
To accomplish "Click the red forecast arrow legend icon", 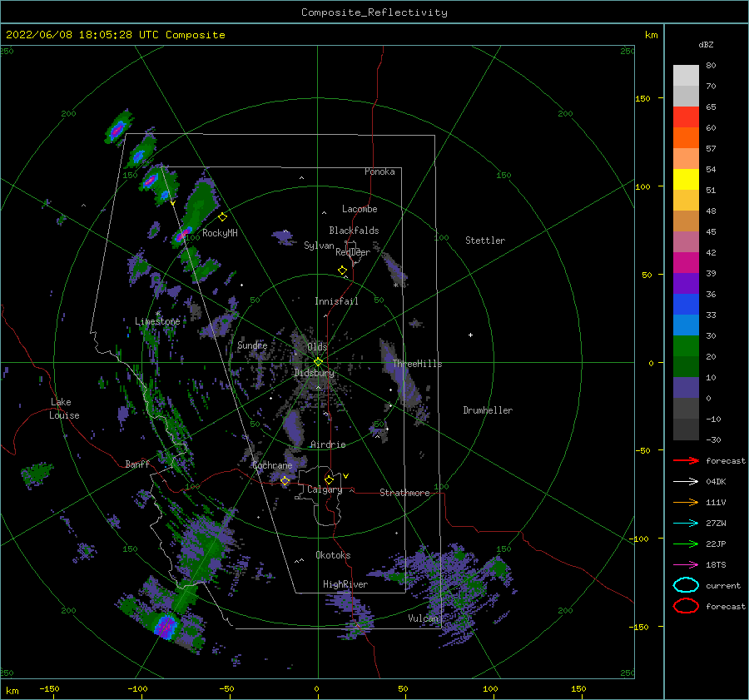I will tap(686, 460).
